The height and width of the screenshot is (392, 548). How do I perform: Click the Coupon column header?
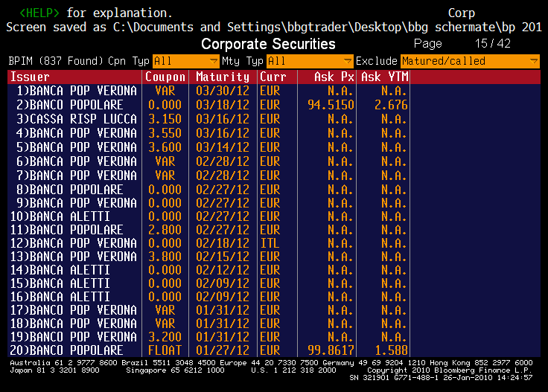[165, 77]
